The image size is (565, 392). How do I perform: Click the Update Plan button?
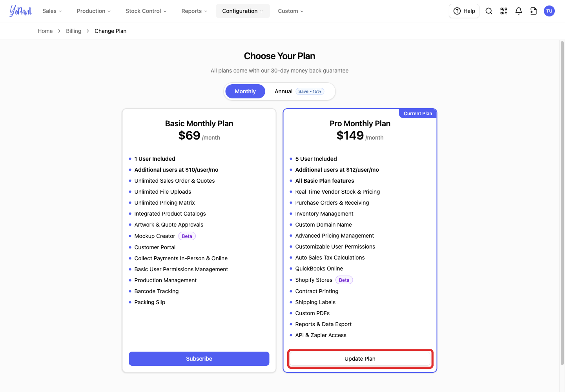pos(360,359)
